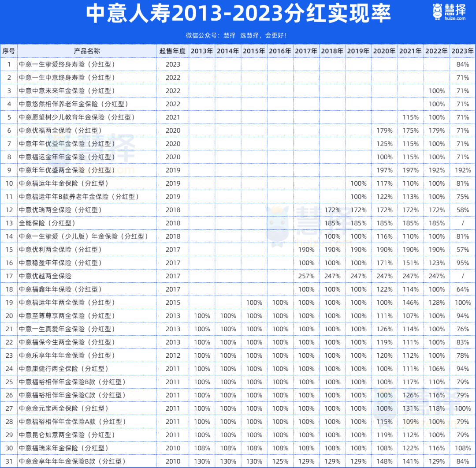The image size is (476, 468).
Task: Click the 130% cell in the last row
Action: tap(202, 461)
